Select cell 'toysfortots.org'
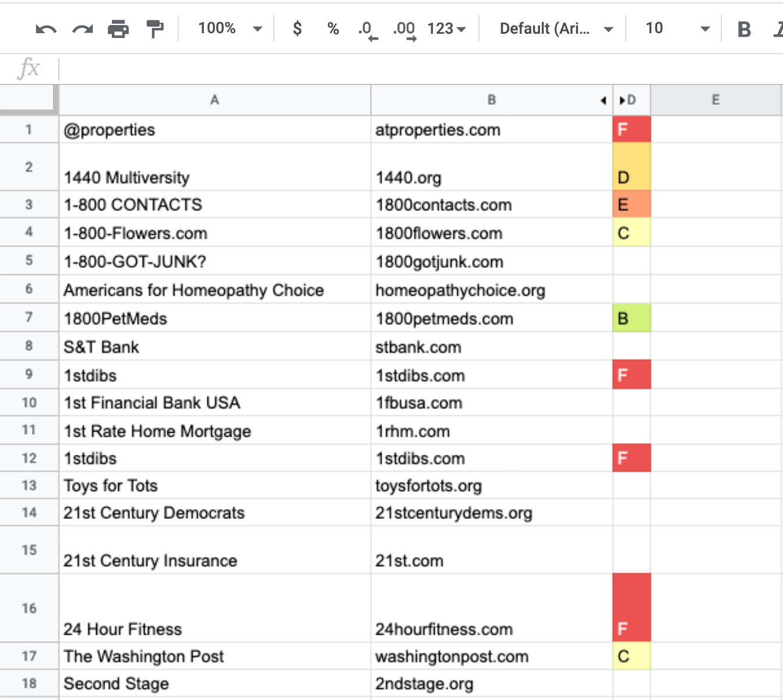783x700 pixels. pos(492,485)
